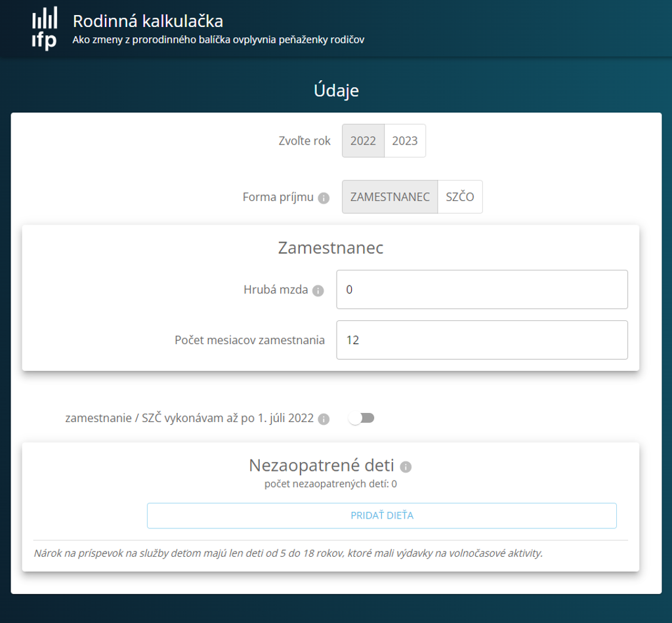Click the note about príspevok na služby deťom
The width and height of the screenshot is (672, 623).
click(x=289, y=553)
